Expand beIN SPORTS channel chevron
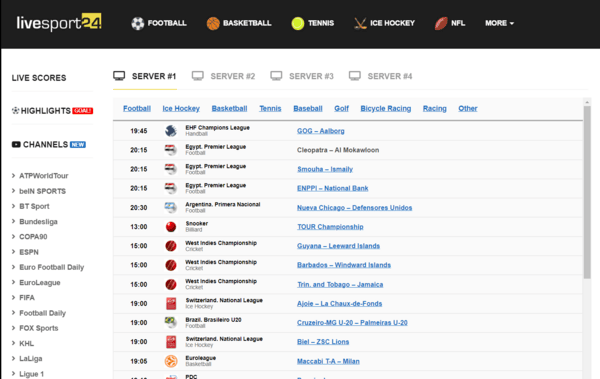This screenshot has width=600, height=379. (13, 191)
